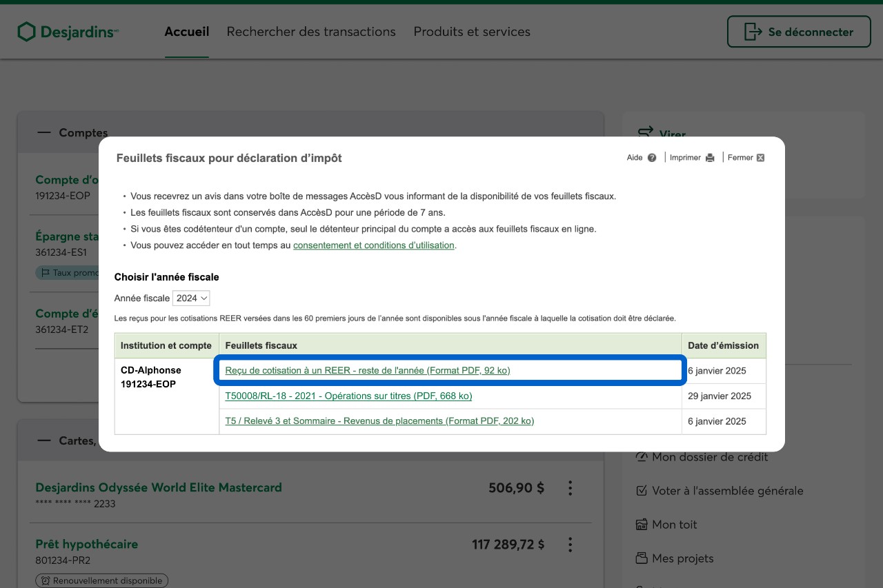Go to the Rechercher des transactions tab
Image resolution: width=883 pixels, height=588 pixels.
311,32
